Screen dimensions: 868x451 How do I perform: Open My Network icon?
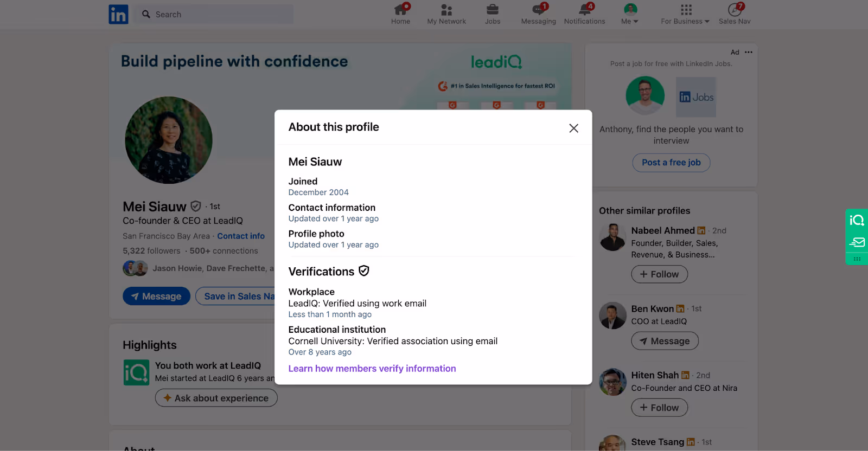446,10
